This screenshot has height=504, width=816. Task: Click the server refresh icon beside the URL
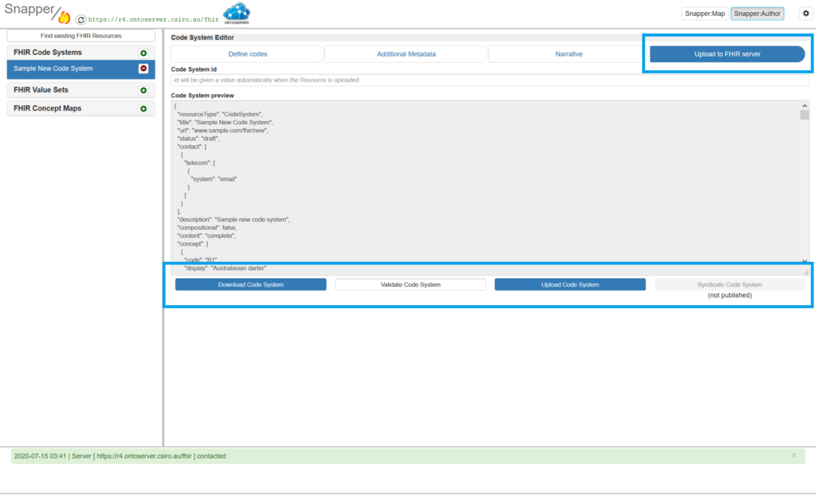click(80, 19)
